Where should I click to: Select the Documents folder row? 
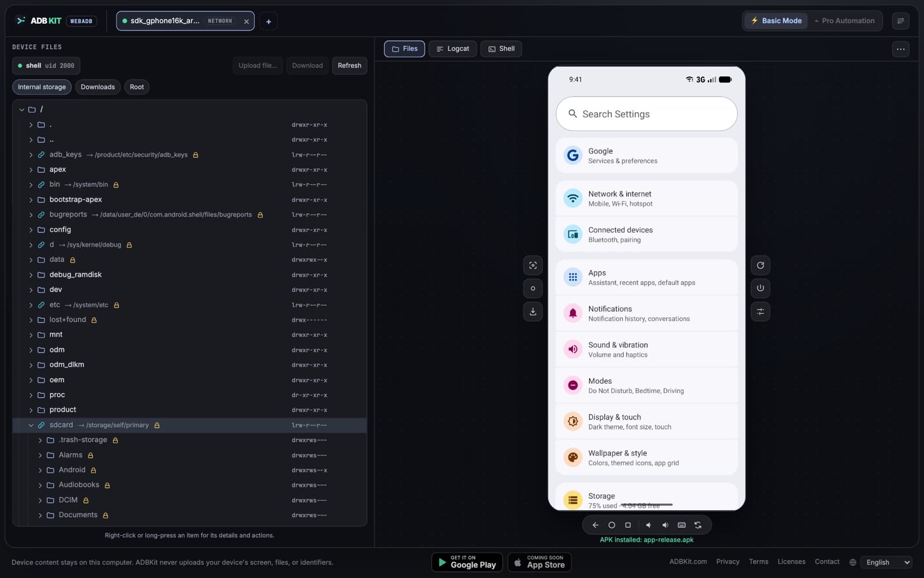[189, 516]
